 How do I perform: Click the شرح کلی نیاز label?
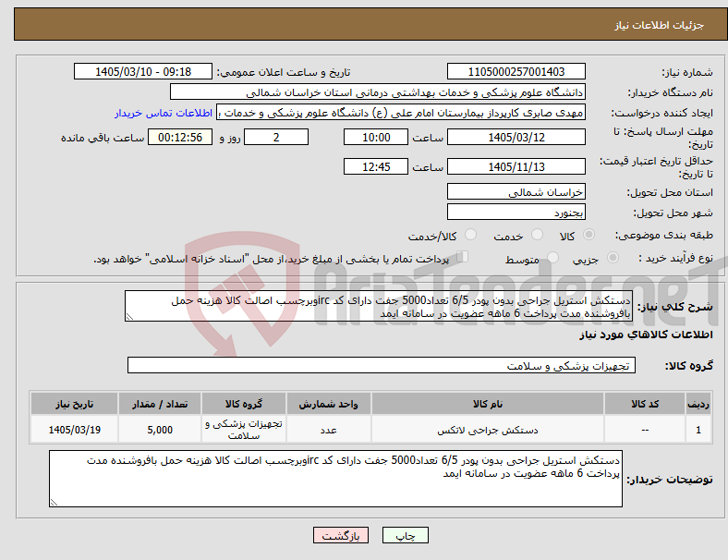tap(674, 307)
